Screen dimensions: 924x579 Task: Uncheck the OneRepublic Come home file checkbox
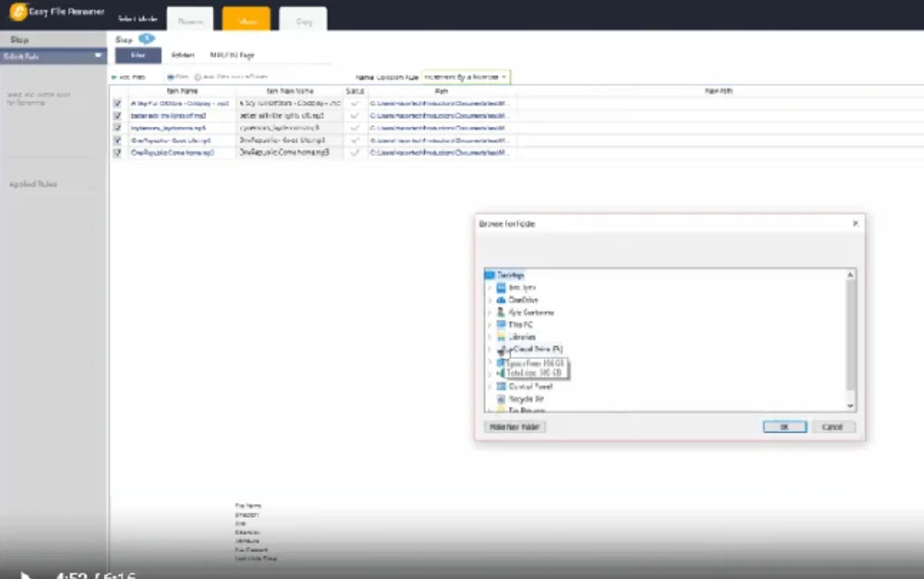tap(117, 153)
